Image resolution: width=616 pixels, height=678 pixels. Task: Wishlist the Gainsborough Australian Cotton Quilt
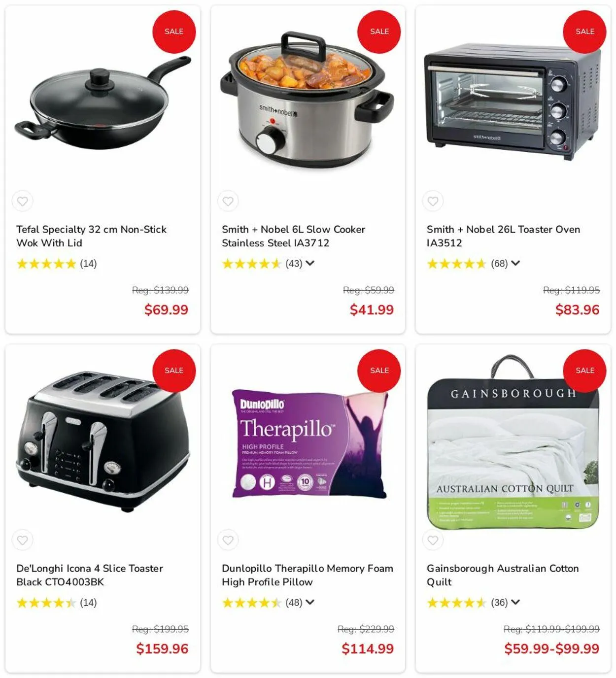(433, 540)
